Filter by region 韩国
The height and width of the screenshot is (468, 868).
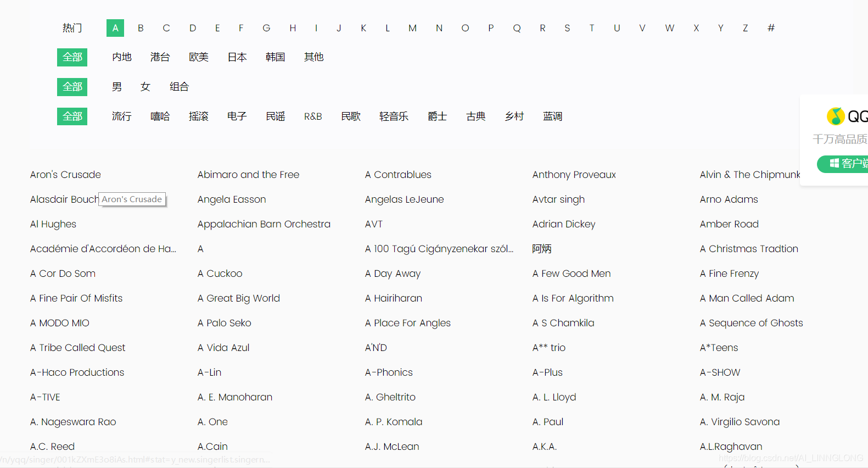pyautogui.click(x=275, y=57)
